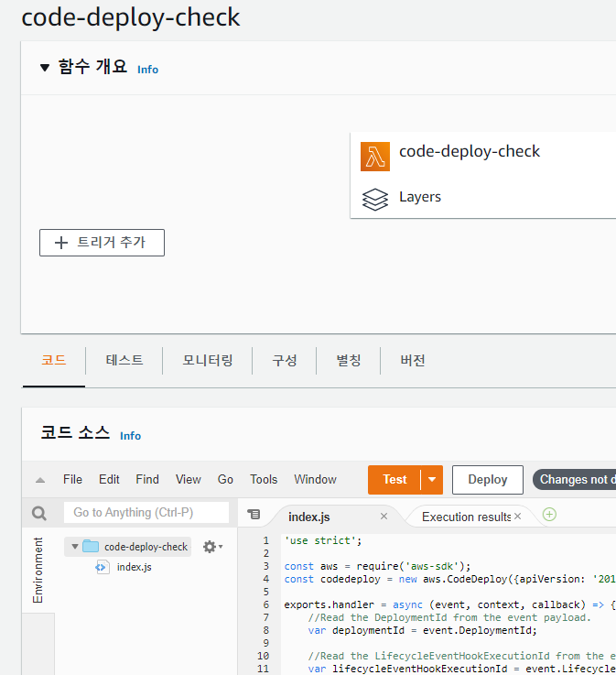
Task: Click the Lambda function icon
Action: [x=374, y=156]
